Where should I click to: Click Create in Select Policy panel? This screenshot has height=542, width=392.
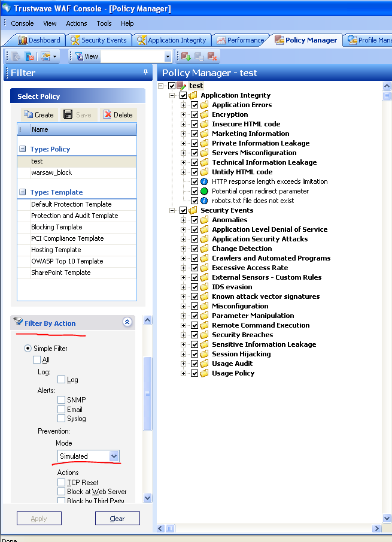[38, 114]
